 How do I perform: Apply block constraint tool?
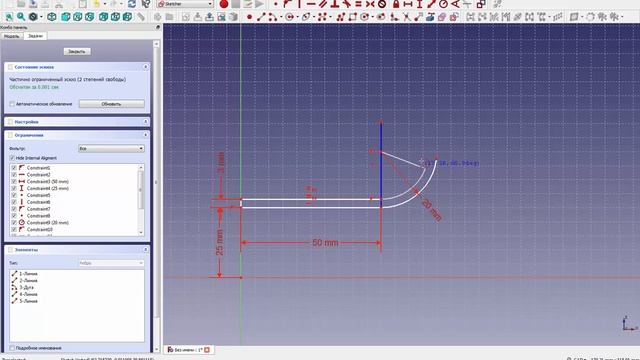tap(382, 4)
